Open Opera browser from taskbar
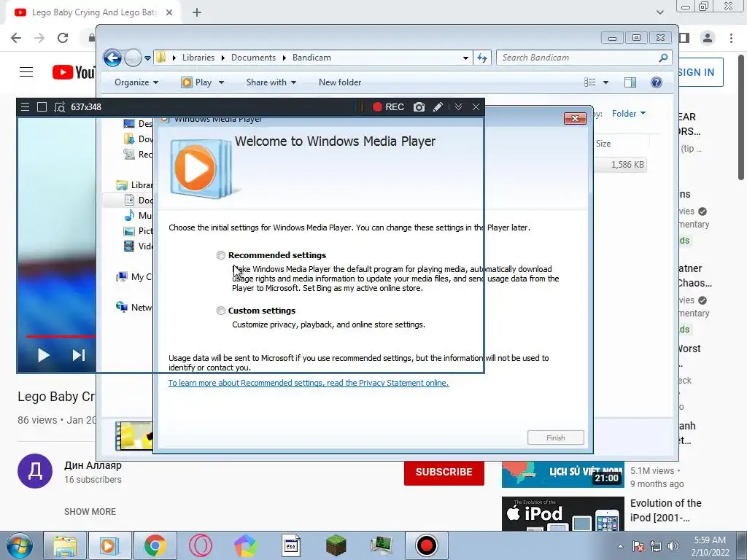 click(x=200, y=545)
